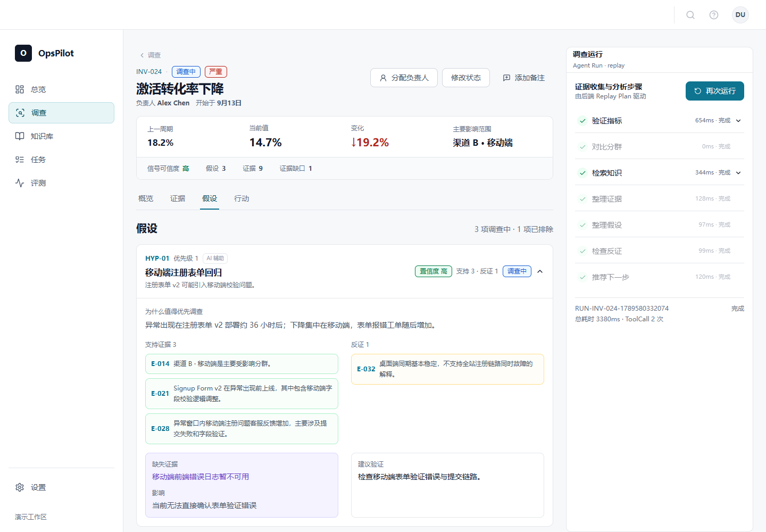Open counter-evidence card E-032
The width and height of the screenshot is (766, 532).
[447, 369]
